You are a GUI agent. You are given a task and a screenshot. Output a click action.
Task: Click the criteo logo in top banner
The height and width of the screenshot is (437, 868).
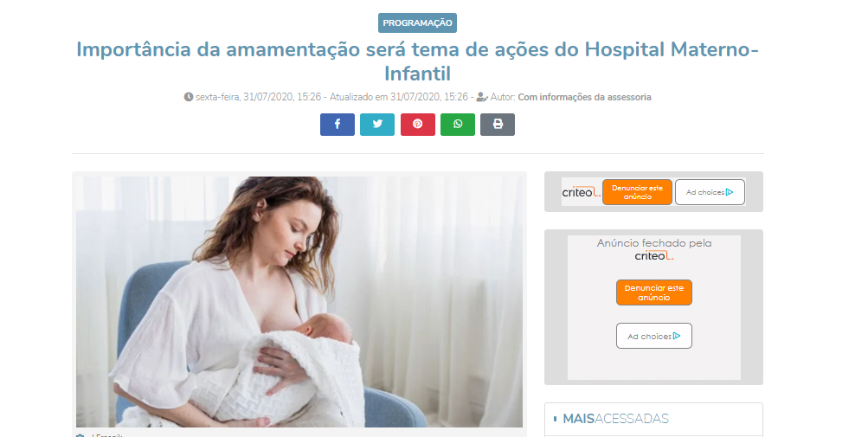582,193
